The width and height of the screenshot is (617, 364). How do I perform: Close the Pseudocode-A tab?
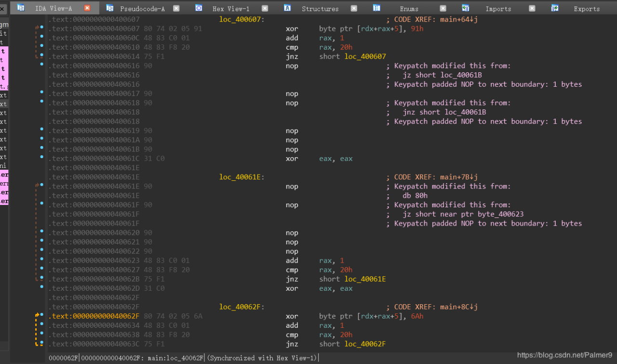pos(176,8)
